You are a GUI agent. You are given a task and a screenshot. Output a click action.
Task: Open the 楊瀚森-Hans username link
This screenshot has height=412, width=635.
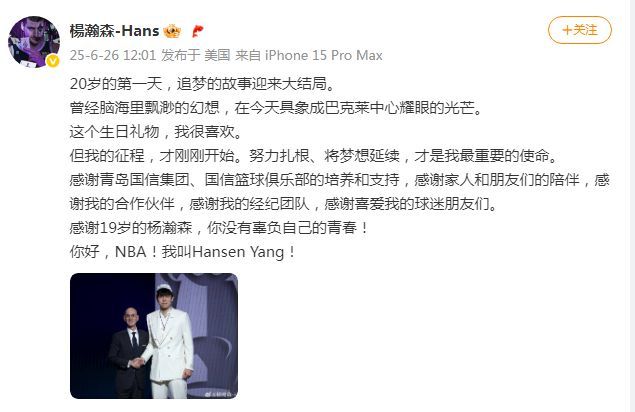pyautogui.click(x=114, y=31)
